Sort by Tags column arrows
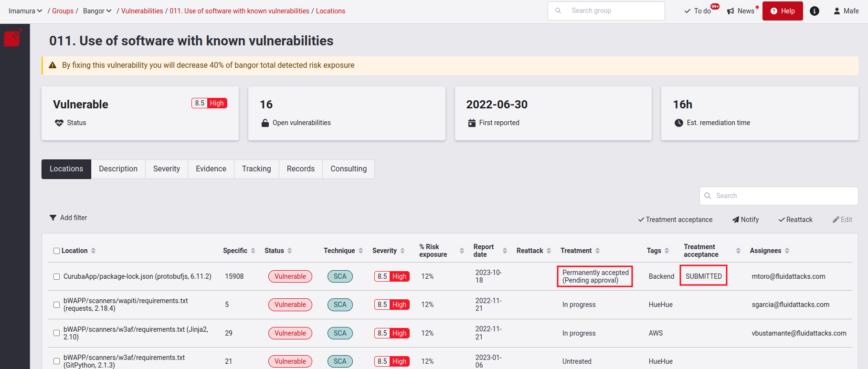This screenshot has height=369, width=868. (x=667, y=251)
